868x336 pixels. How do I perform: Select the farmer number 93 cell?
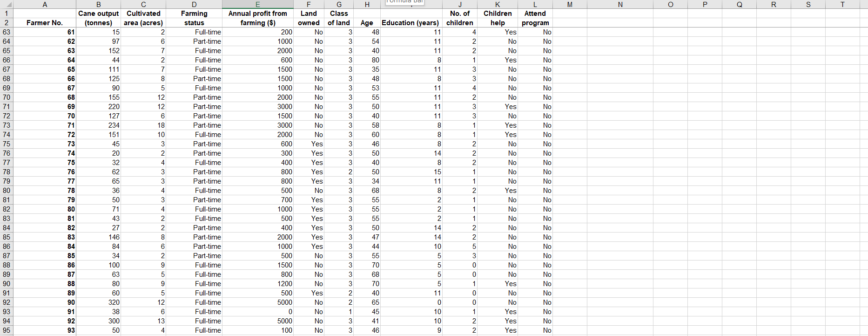click(x=45, y=330)
